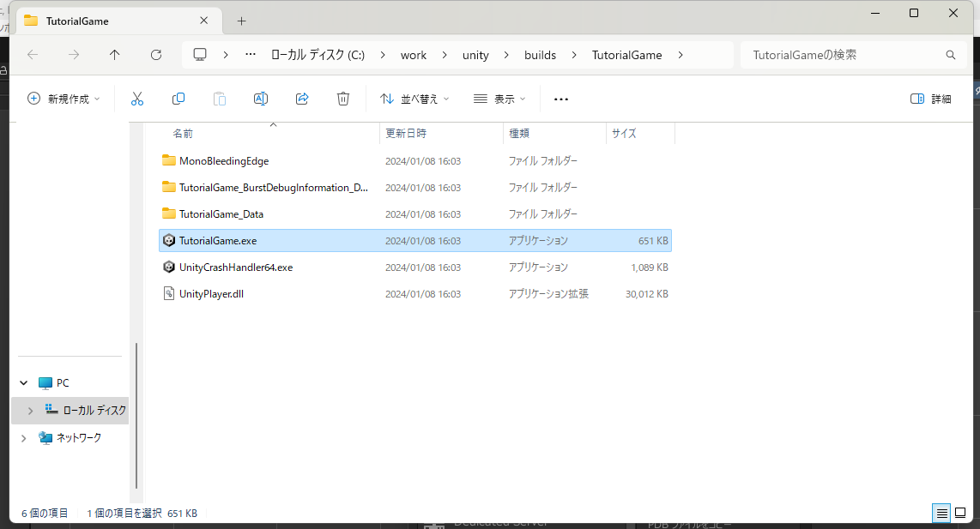980x529 pixels.
Task: Click the Rename icon
Action: click(261, 99)
